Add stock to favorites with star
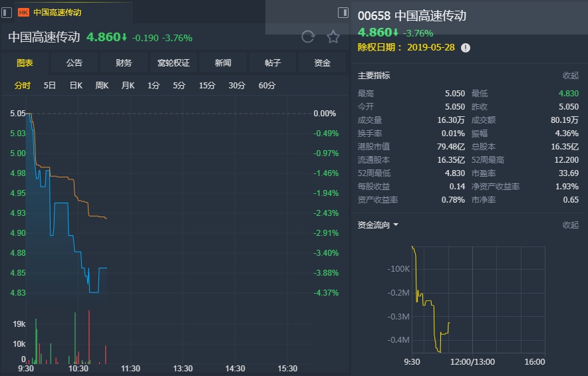588x376 pixels. pos(333,37)
